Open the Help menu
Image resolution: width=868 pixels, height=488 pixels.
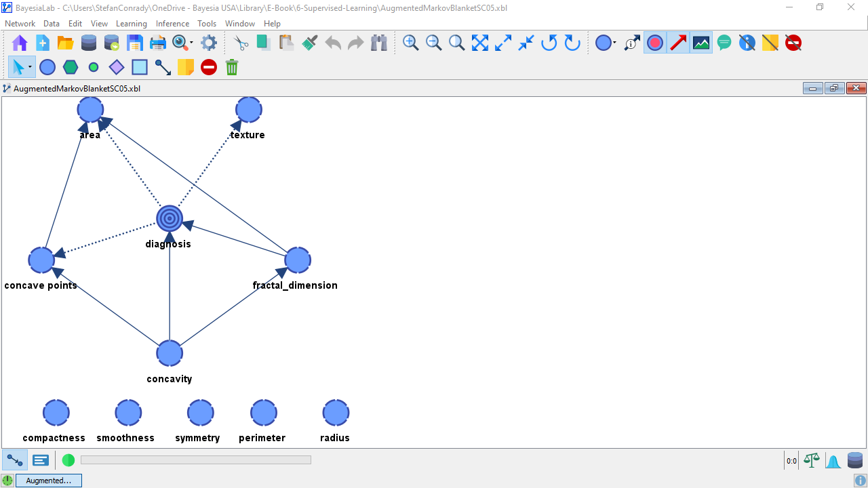click(272, 24)
